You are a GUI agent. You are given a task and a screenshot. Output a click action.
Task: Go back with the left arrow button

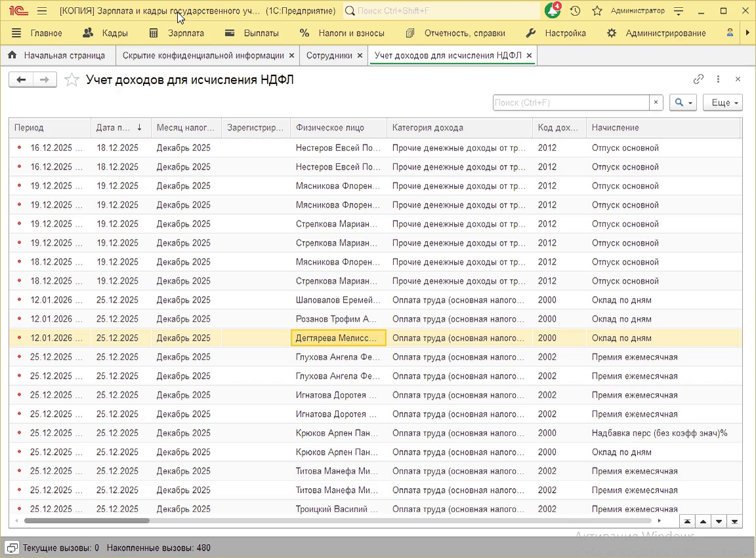click(x=21, y=79)
